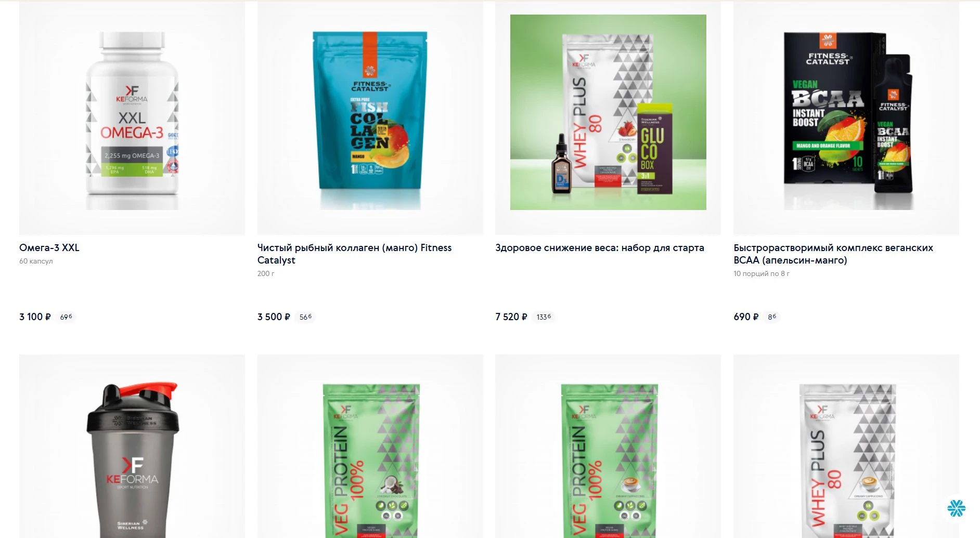Open the Whey Plus 80 cappuccino pouch

coord(846,447)
